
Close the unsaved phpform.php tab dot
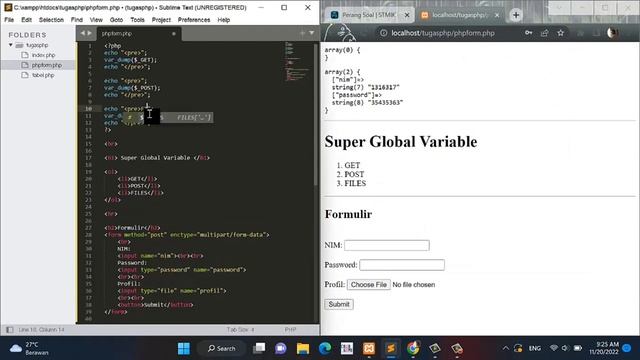click(174, 33)
